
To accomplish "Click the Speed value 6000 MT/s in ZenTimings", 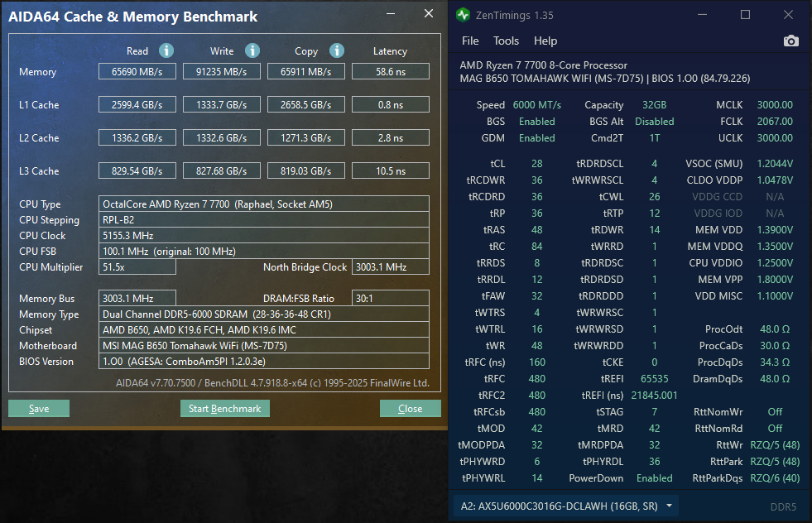I will pos(537,104).
